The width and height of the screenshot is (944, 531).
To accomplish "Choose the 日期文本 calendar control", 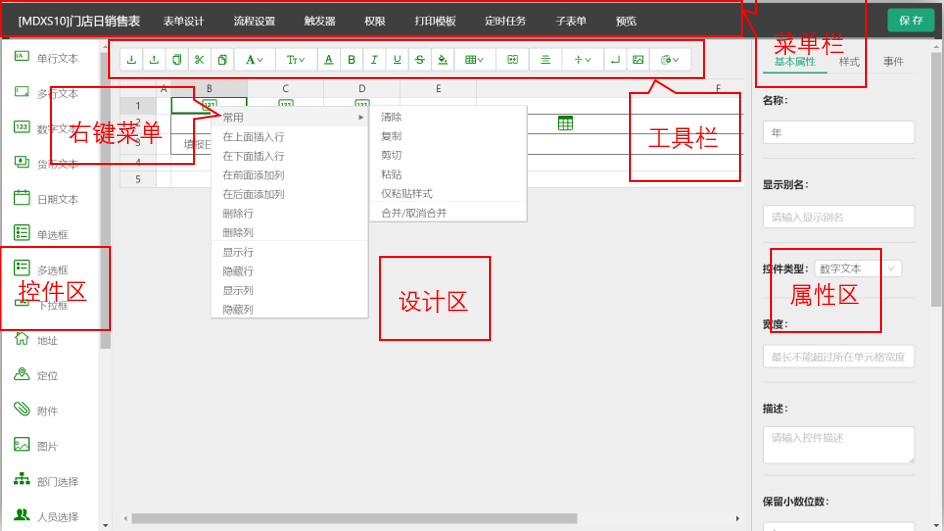I will tap(57, 199).
